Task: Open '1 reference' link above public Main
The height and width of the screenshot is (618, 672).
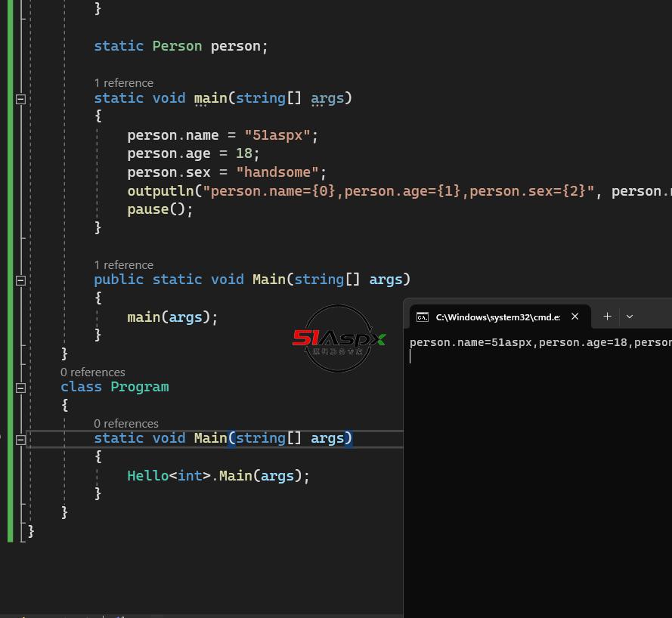Action: 123,265
